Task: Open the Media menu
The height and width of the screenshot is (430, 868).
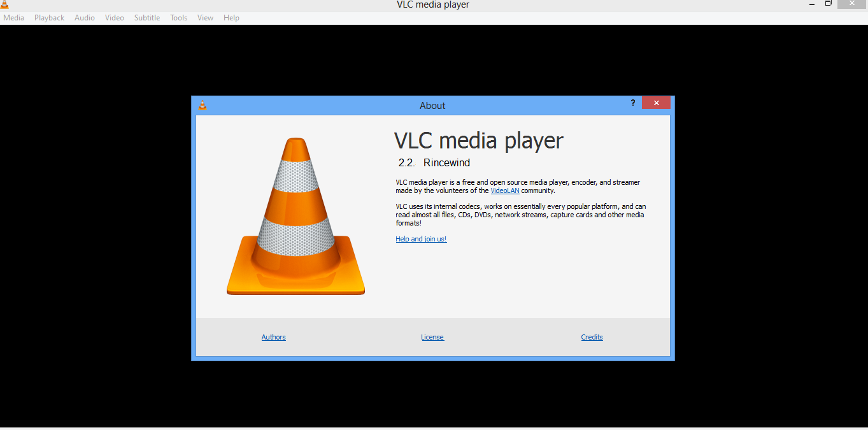Action: [13, 18]
